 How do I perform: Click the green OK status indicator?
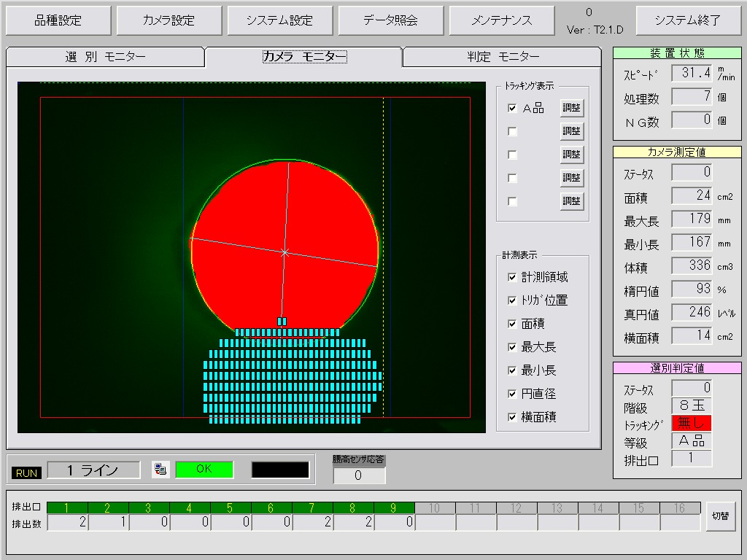tap(204, 470)
